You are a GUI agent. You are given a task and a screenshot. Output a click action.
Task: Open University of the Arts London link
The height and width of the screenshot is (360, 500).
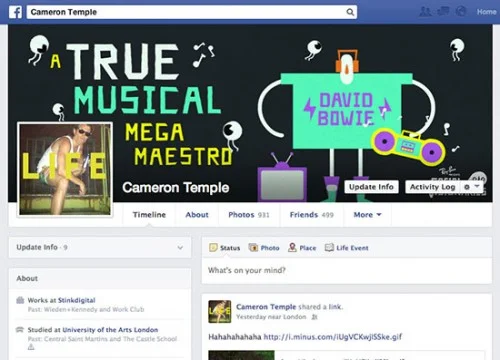[x=110, y=330]
